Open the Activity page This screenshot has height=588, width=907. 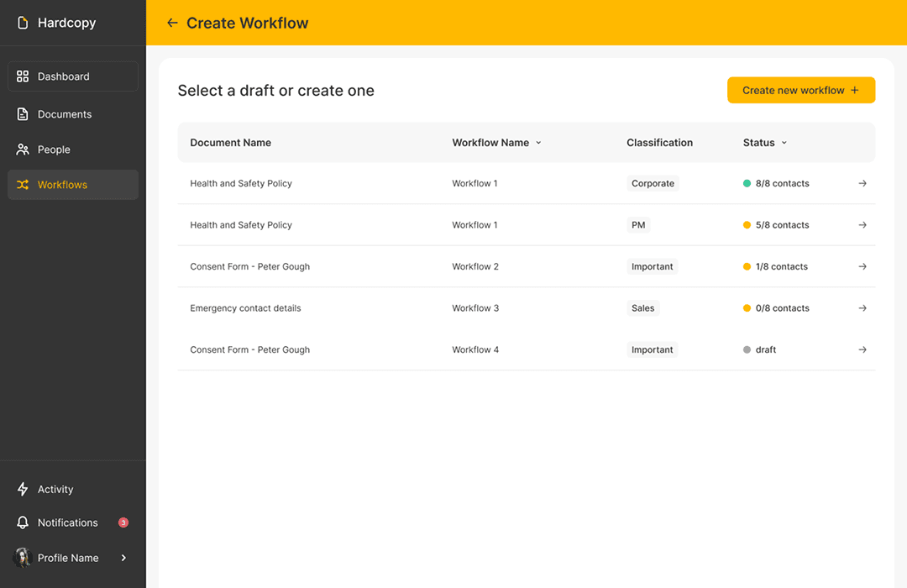tap(55, 490)
